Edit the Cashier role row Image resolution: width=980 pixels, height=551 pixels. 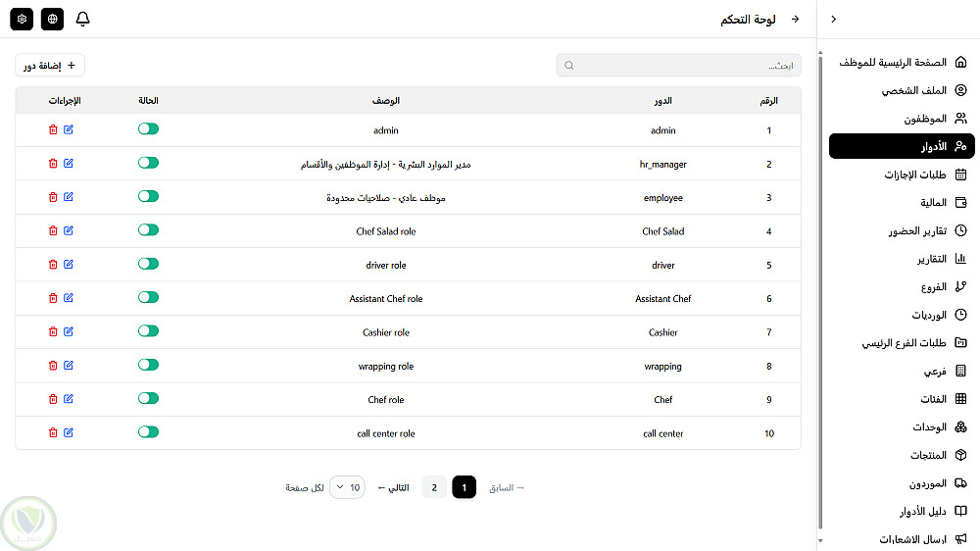pyautogui.click(x=69, y=331)
